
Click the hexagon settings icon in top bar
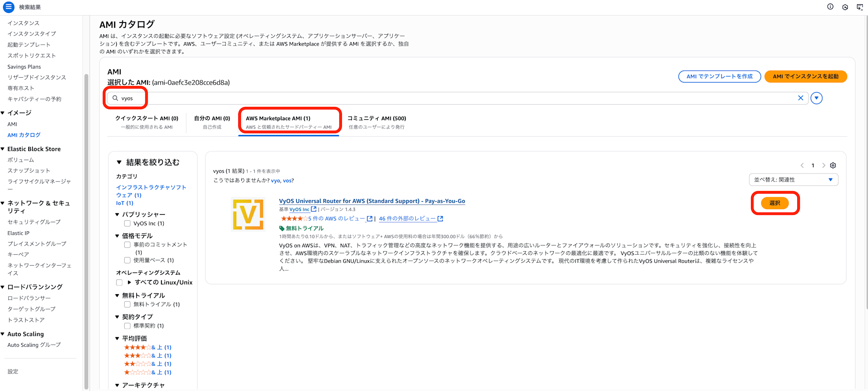(845, 7)
